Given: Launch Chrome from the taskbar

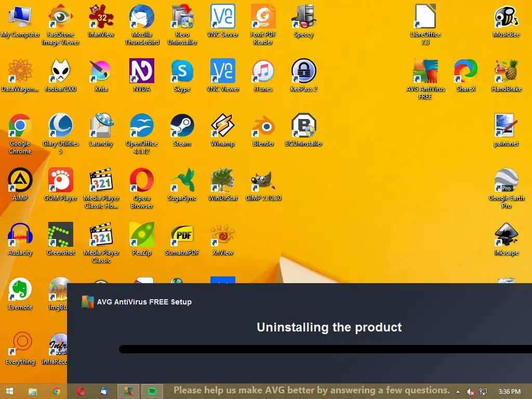Looking at the screenshot, I should [57, 391].
